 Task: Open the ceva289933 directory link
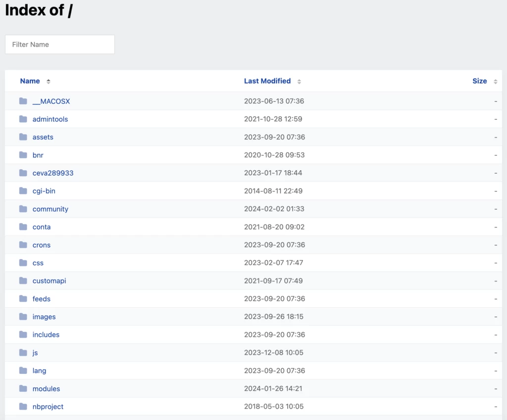tap(53, 173)
